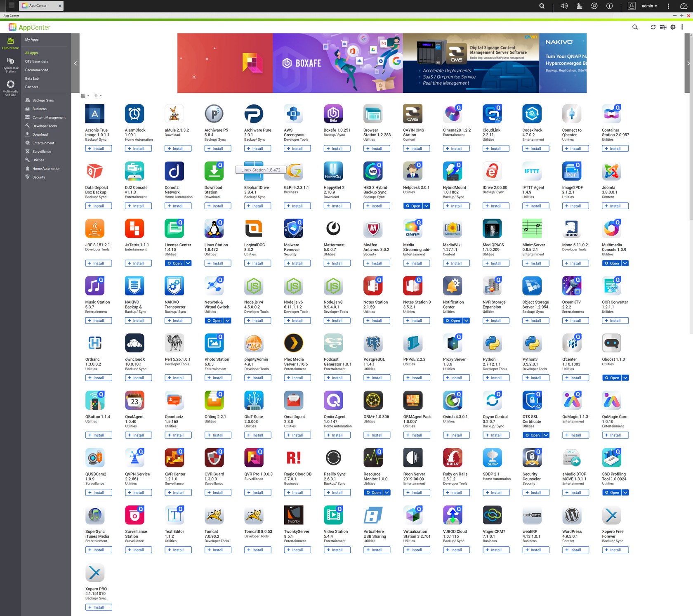693x616 pixels.
Task: Open the manual install icon in toolbar
Action: (x=663, y=27)
